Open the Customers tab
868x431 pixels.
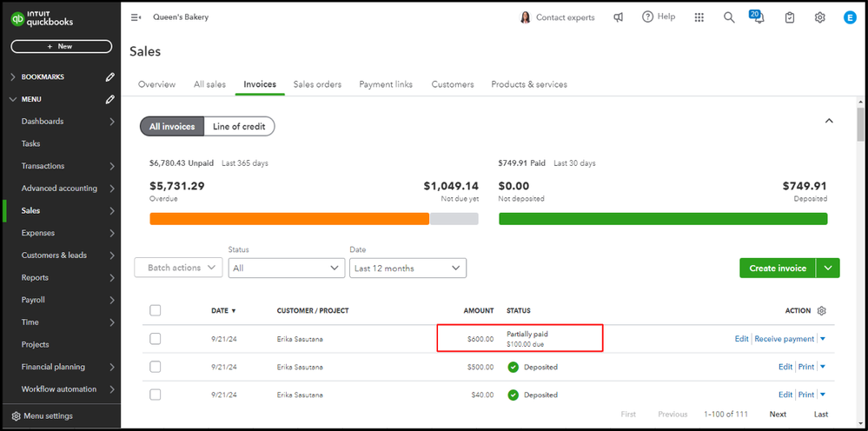coord(453,84)
